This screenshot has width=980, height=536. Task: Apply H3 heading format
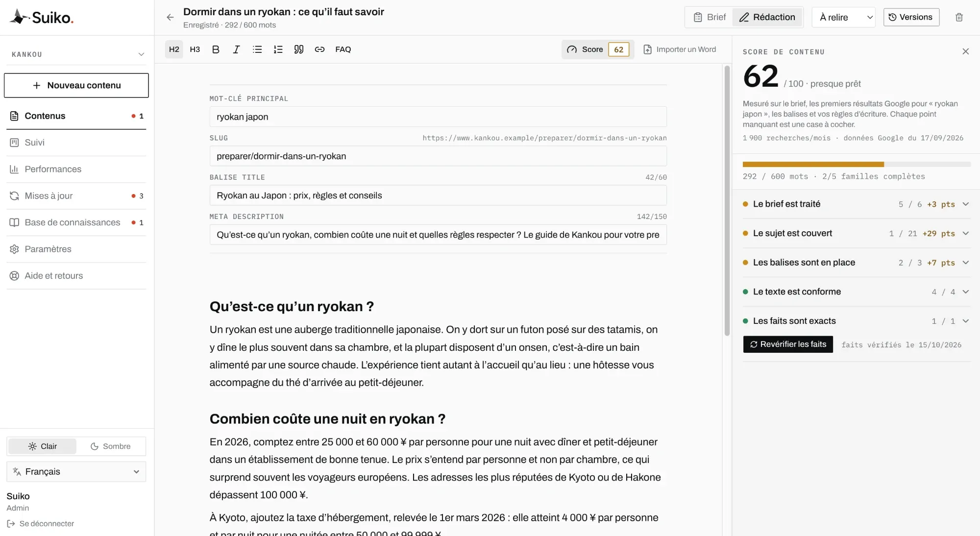click(x=195, y=49)
